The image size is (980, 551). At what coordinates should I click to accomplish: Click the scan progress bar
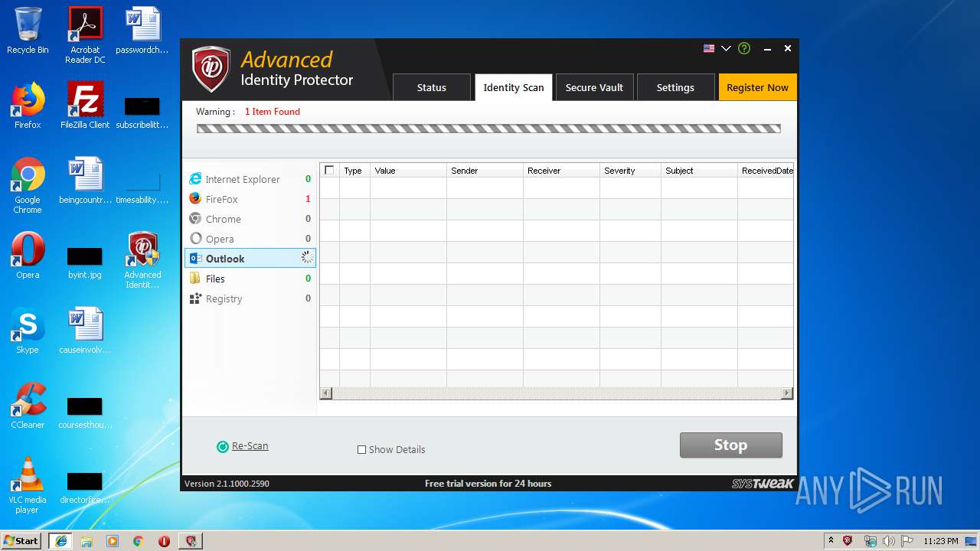coord(488,129)
